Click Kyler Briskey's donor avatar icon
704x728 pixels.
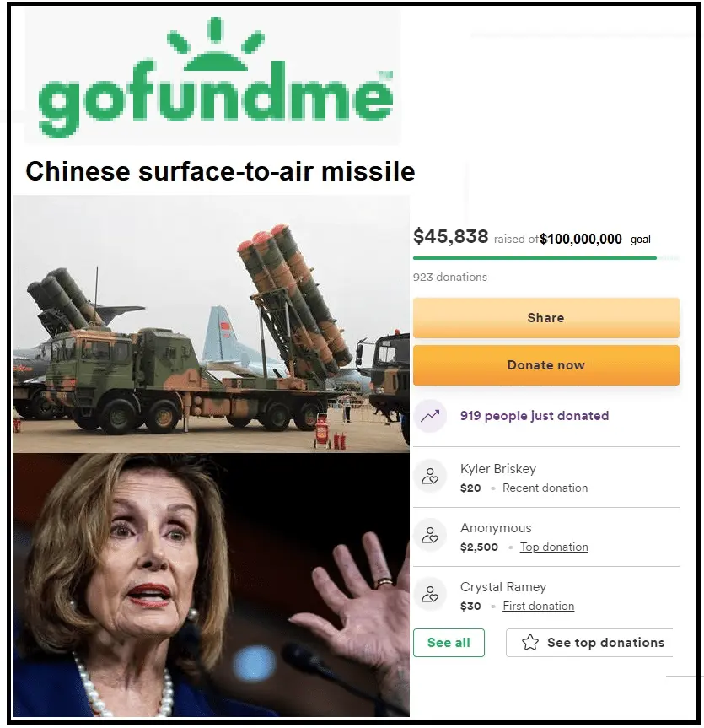click(430, 477)
